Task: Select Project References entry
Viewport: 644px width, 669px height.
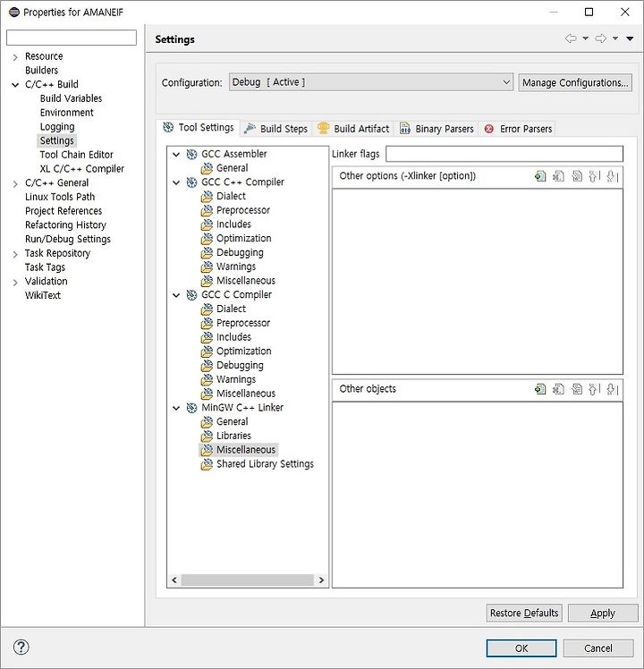Action: point(64,211)
